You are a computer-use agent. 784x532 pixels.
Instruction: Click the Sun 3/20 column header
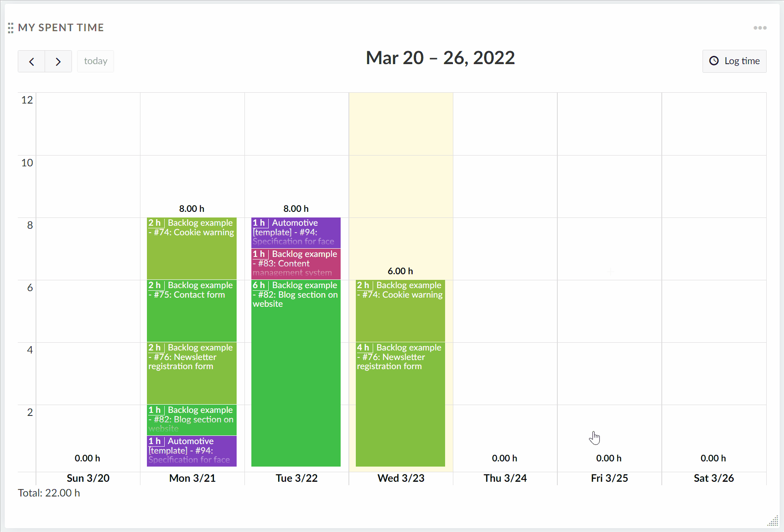click(88, 478)
